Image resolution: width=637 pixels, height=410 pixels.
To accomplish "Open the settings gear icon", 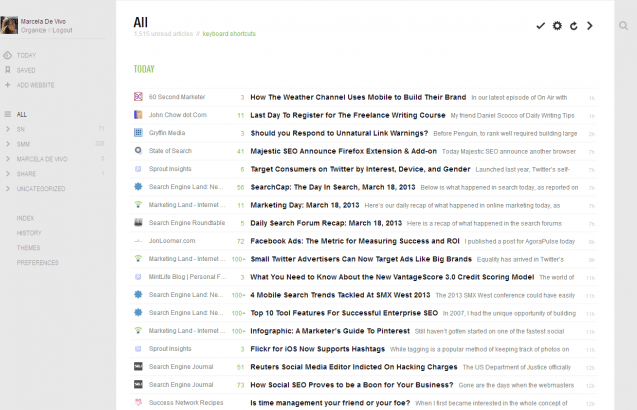I will (557, 26).
